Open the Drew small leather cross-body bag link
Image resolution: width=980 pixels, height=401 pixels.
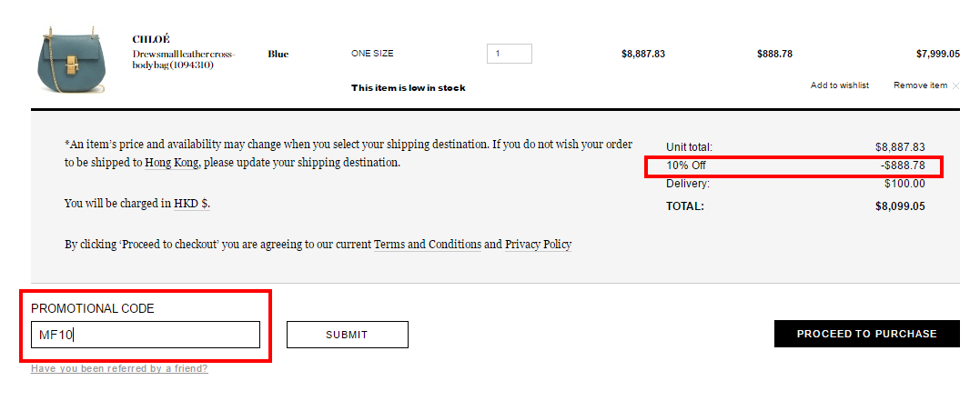coord(184,59)
